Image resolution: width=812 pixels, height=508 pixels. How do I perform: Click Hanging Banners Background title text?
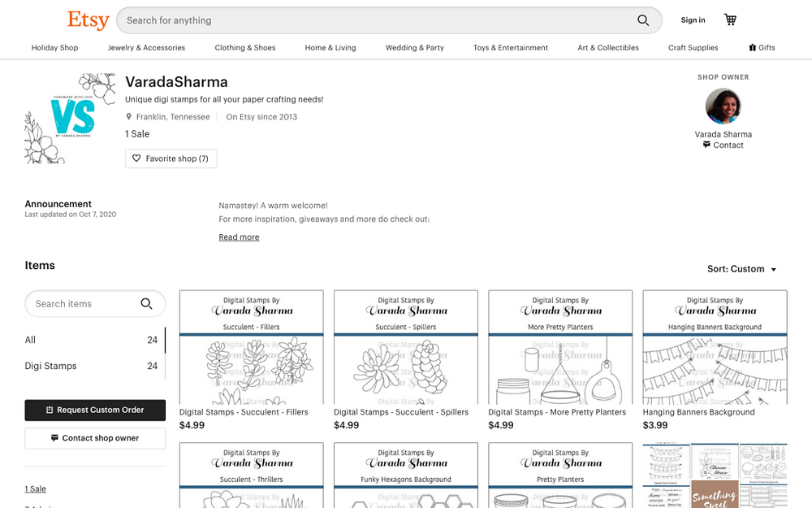point(698,412)
